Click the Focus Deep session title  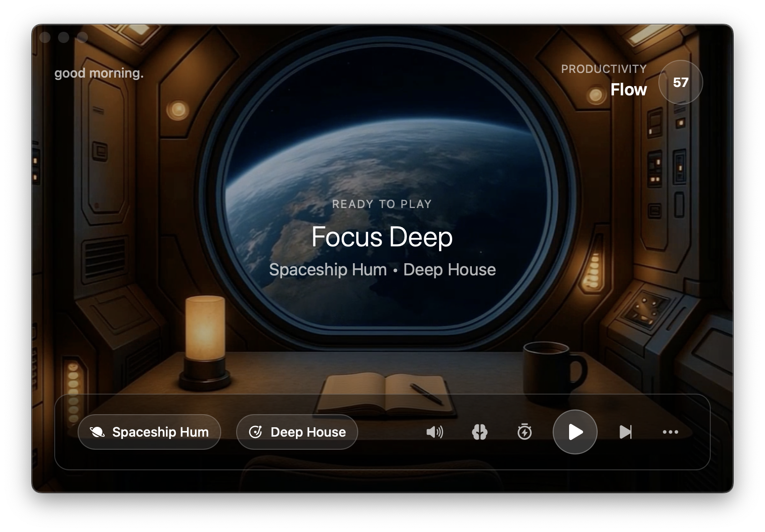(x=382, y=237)
